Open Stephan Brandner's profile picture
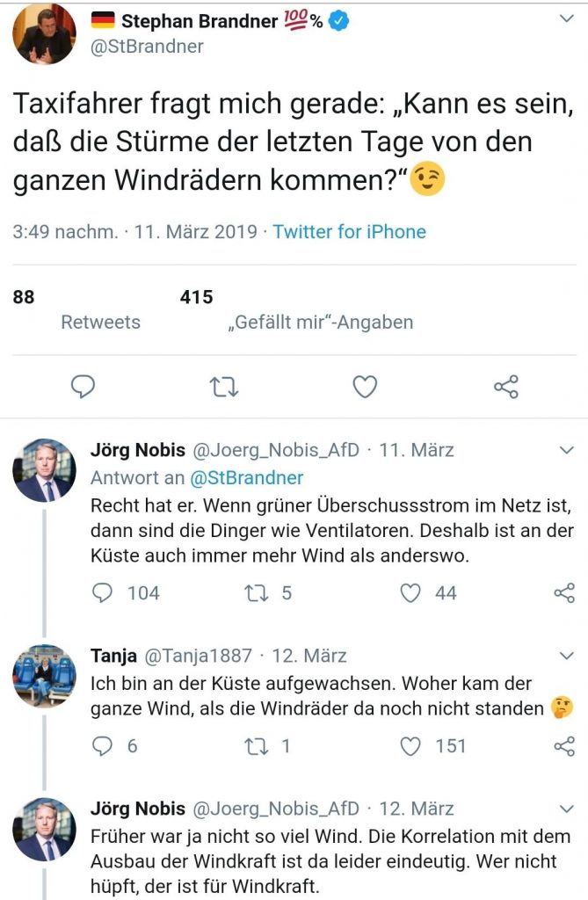Viewport: 588px width, 900px height. click(44, 34)
